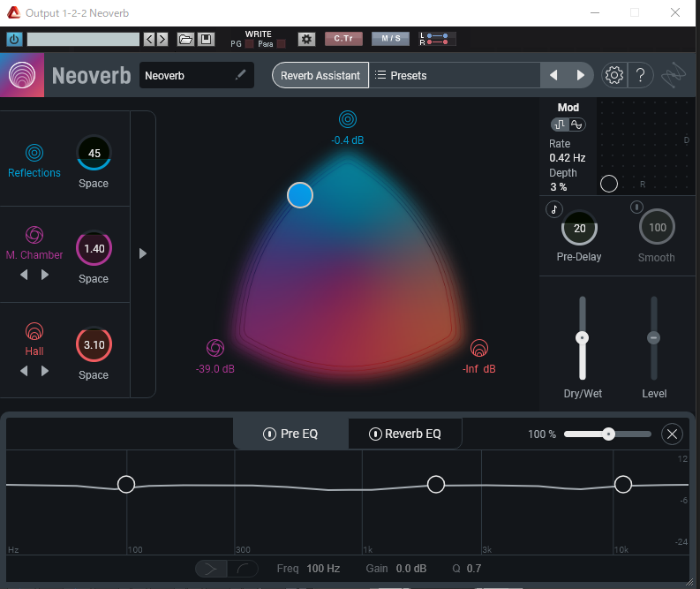Click the EQ amount slider at 100 %
This screenshot has height=589, width=700.
coord(608,434)
